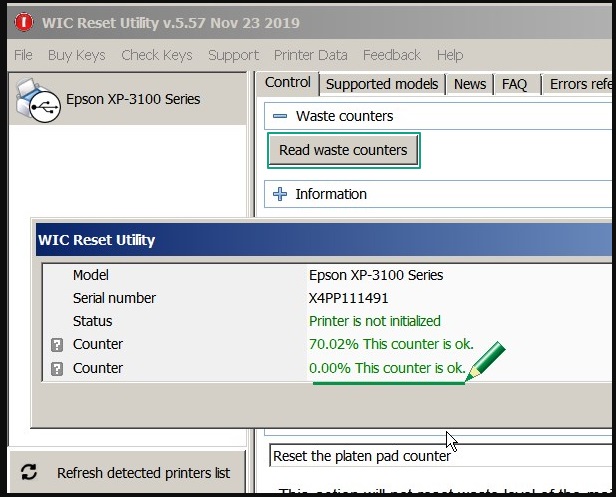The height and width of the screenshot is (497, 616).
Task: Open the Support menu
Action: click(233, 55)
